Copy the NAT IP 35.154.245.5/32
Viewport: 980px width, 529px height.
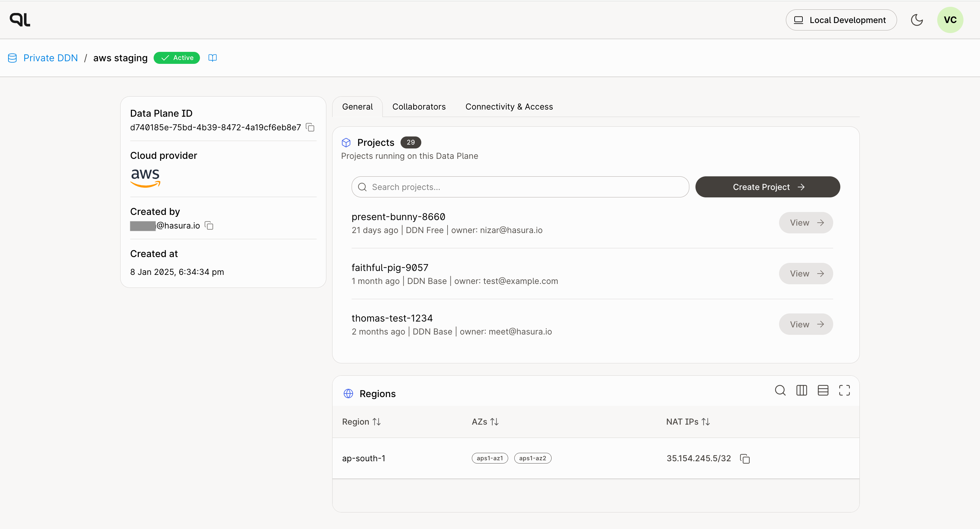coord(745,459)
